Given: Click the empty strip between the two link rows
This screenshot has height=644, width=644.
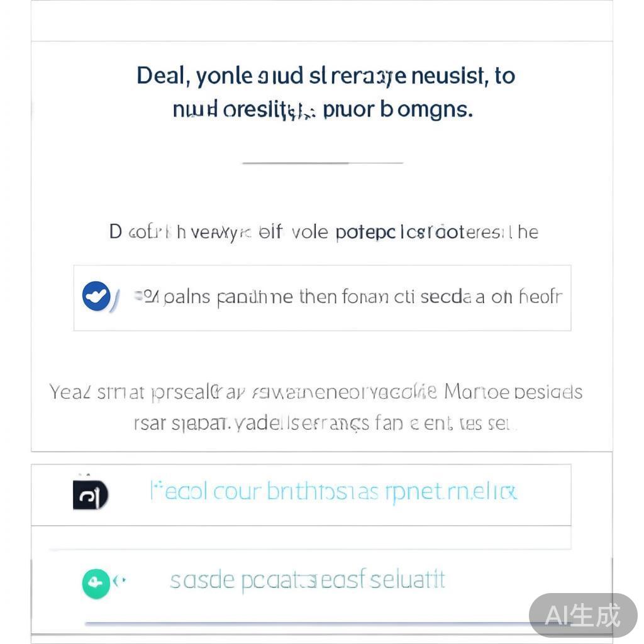Looking at the screenshot, I should [301, 537].
